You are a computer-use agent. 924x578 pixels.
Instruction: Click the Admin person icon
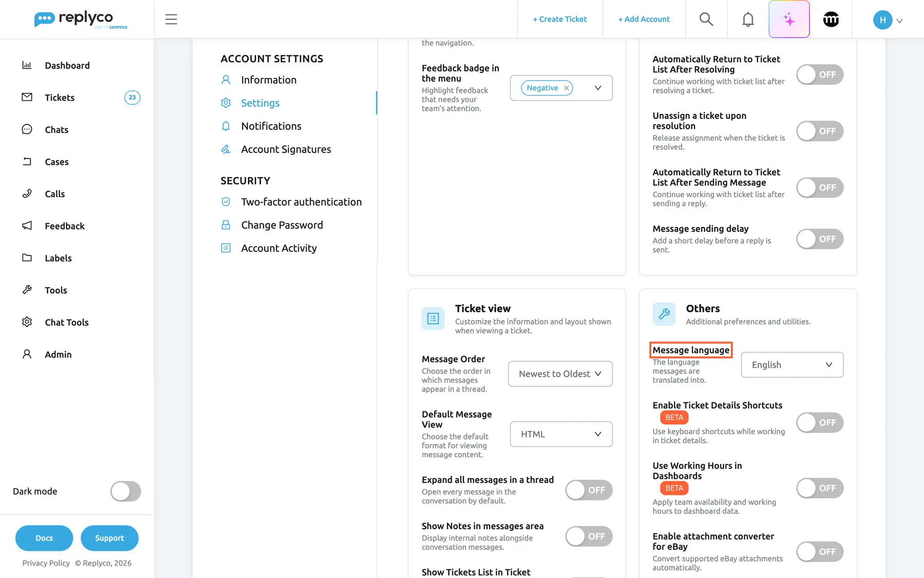click(27, 354)
